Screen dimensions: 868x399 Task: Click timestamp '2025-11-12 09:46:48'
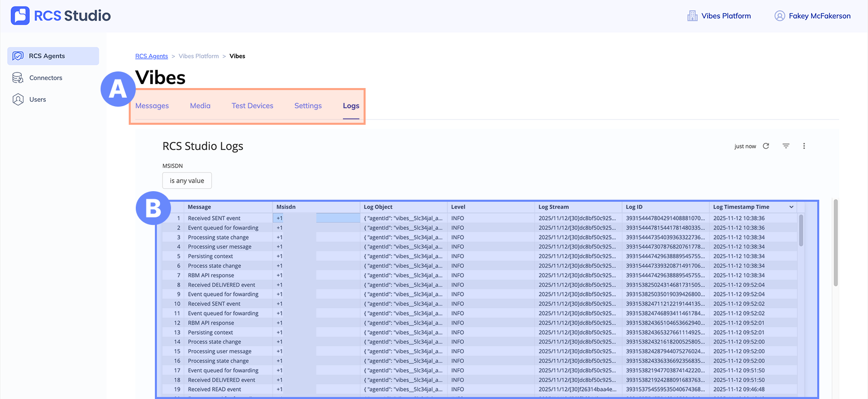click(739, 389)
